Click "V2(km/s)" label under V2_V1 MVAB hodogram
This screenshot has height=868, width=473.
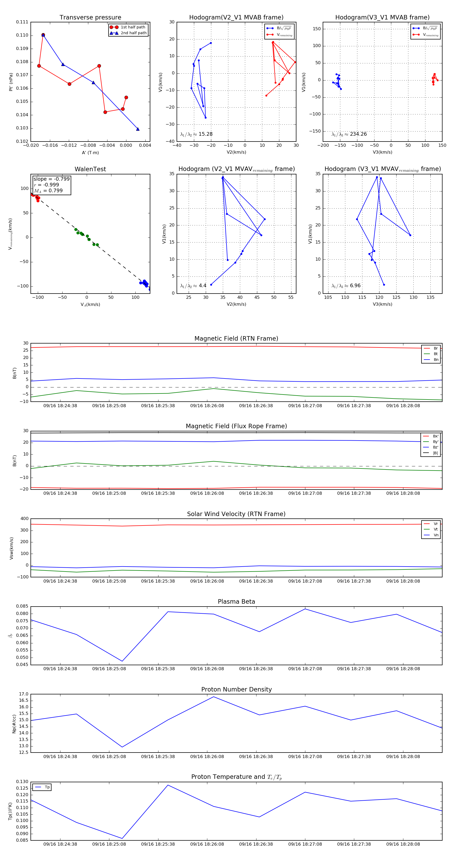tap(236, 152)
